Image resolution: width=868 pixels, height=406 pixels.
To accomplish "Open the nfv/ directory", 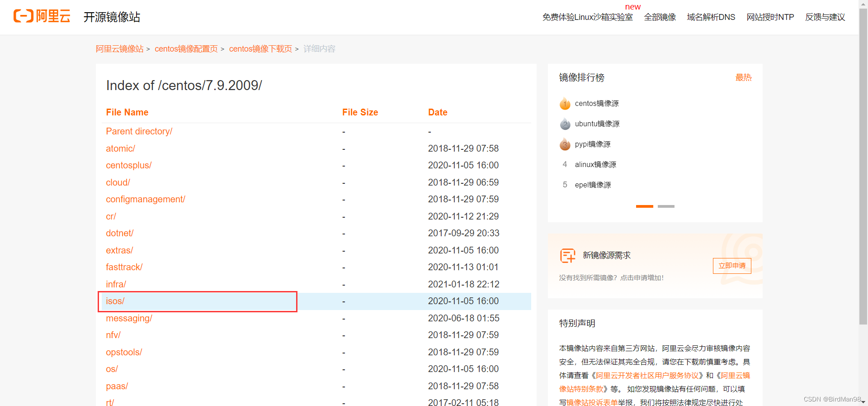I will 113,335.
